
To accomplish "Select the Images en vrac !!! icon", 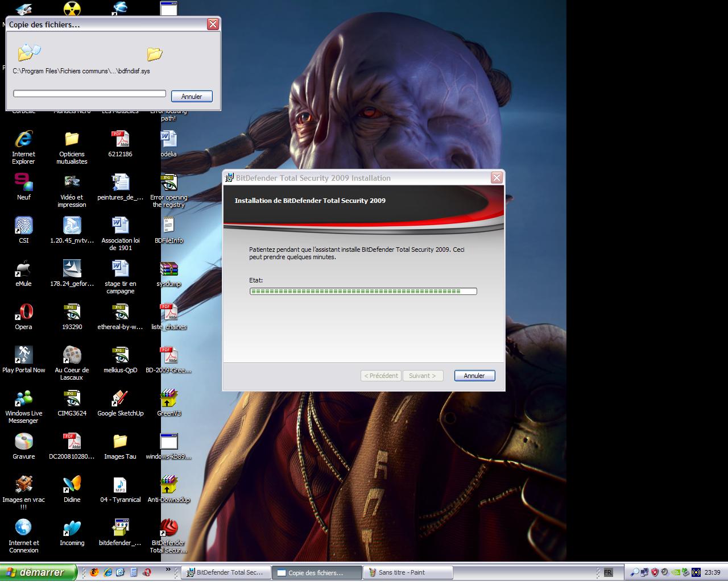I will coord(23,493).
